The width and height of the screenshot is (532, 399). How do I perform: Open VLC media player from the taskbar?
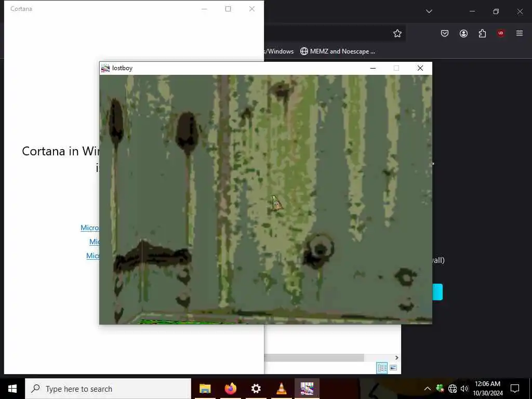coord(281,389)
